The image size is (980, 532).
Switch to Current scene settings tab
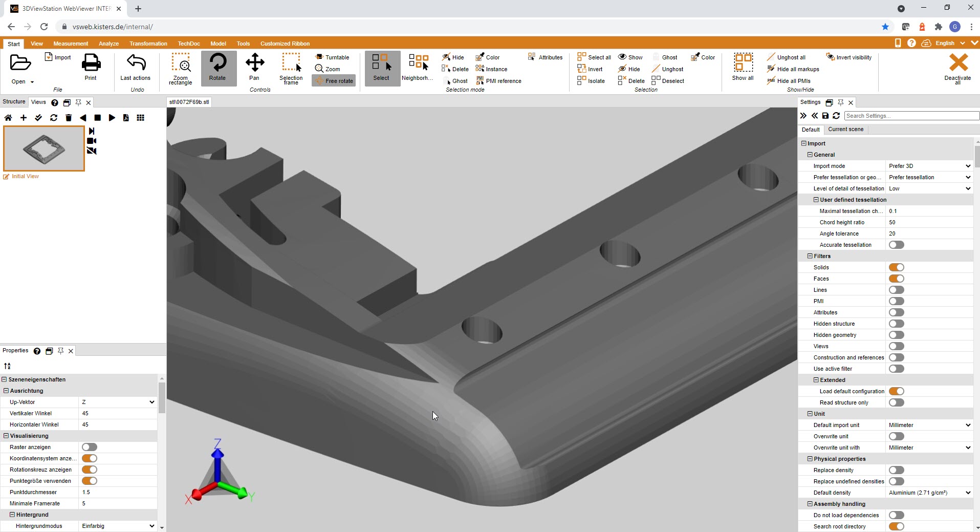tap(846, 129)
